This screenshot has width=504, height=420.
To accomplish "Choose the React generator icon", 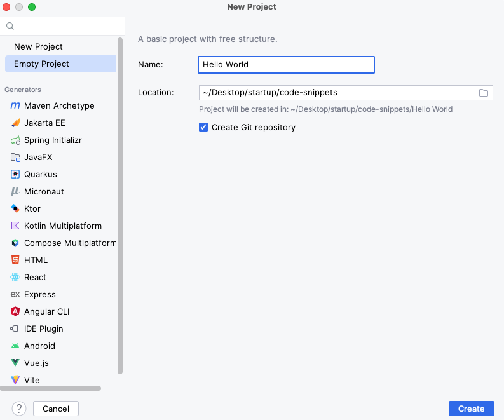I will pyautogui.click(x=15, y=277).
